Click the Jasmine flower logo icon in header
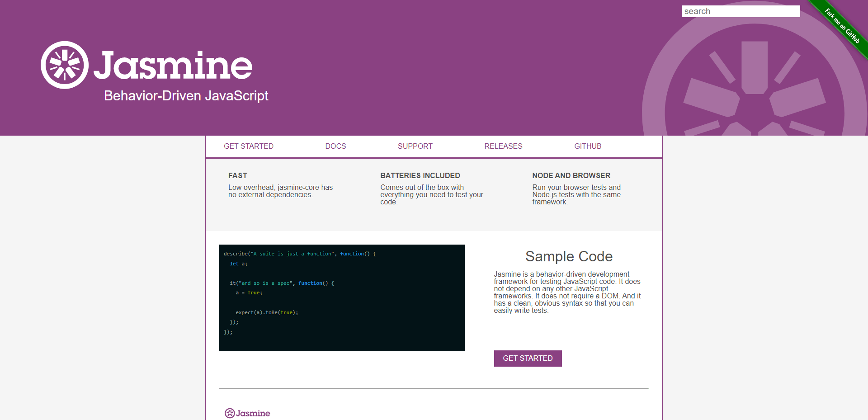Screen dimensions: 868x420 (65, 65)
